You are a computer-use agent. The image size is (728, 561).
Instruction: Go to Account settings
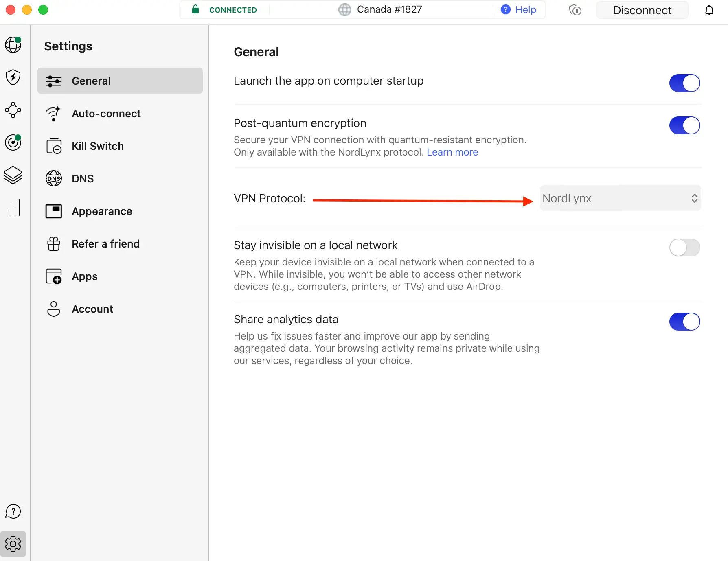pyautogui.click(x=120, y=309)
